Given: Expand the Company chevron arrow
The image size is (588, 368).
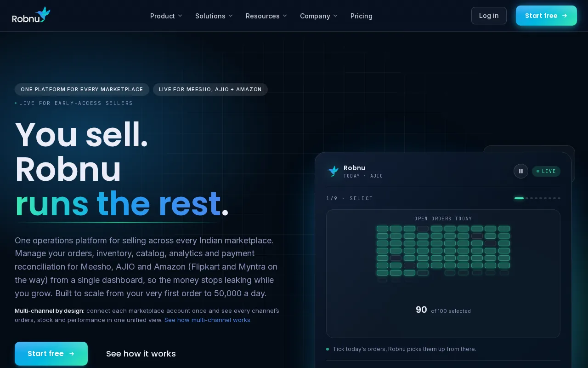Looking at the screenshot, I should tap(335, 16).
